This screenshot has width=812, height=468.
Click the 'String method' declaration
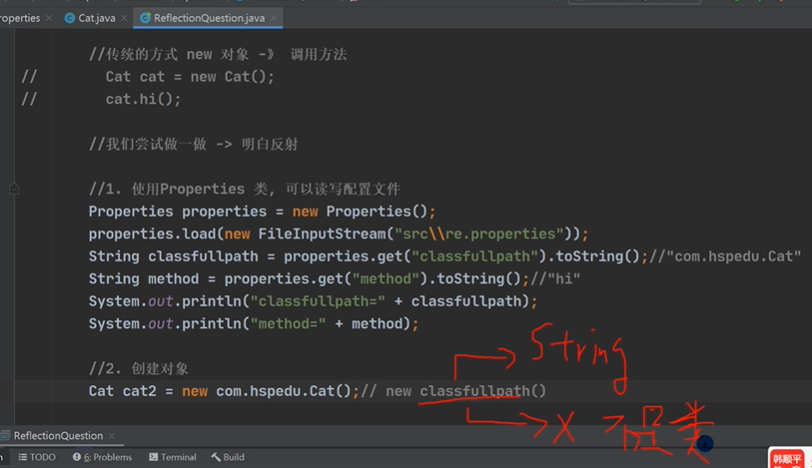[143, 279]
